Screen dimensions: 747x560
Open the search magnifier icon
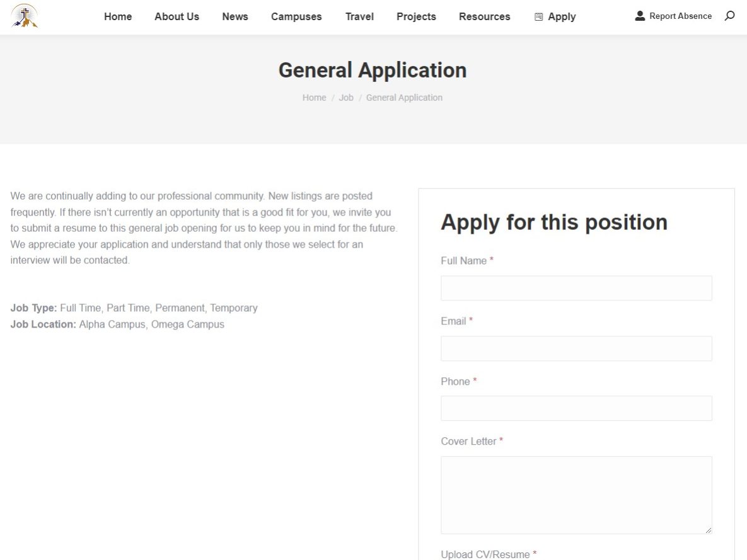[729, 16]
